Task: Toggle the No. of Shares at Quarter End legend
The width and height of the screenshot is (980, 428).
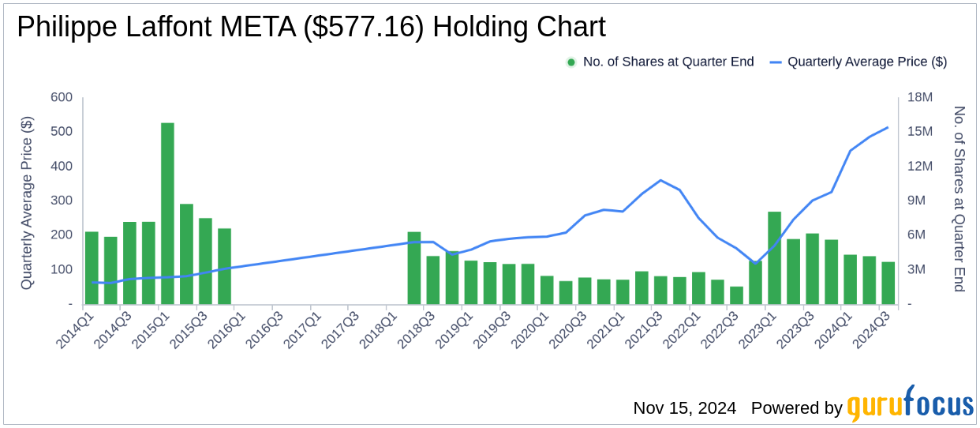Action: click(660, 62)
